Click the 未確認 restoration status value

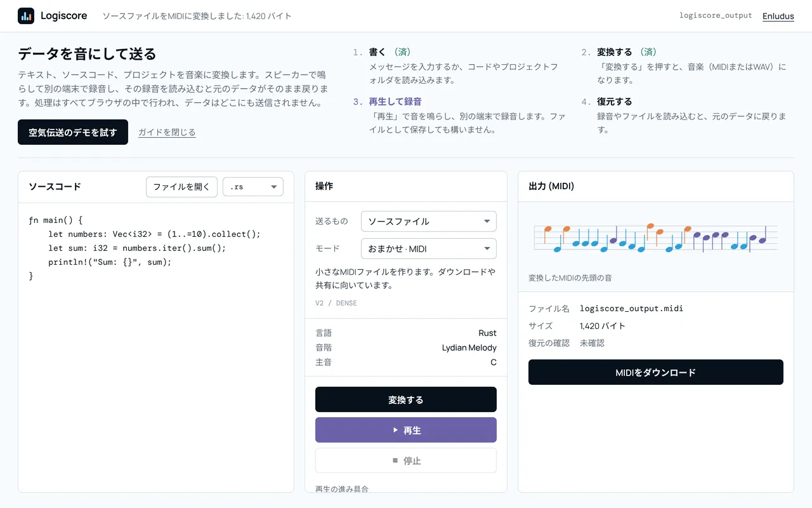[x=592, y=343]
